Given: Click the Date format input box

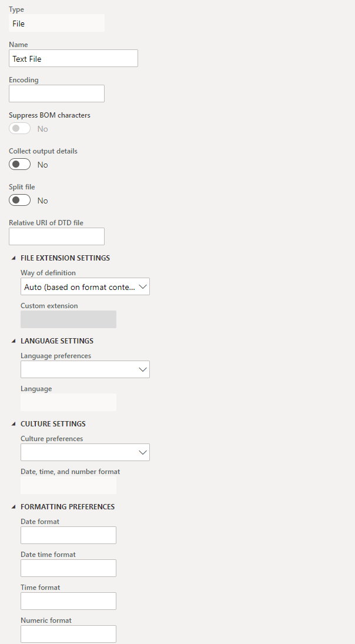Looking at the screenshot, I should pos(68,535).
